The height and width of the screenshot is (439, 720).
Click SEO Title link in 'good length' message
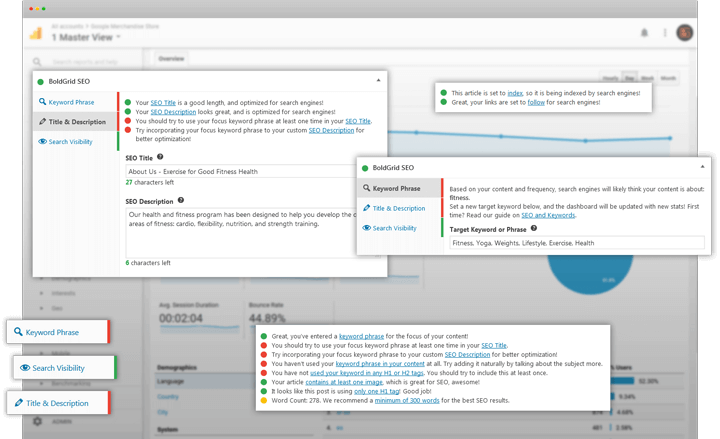click(x=163, y=102)
